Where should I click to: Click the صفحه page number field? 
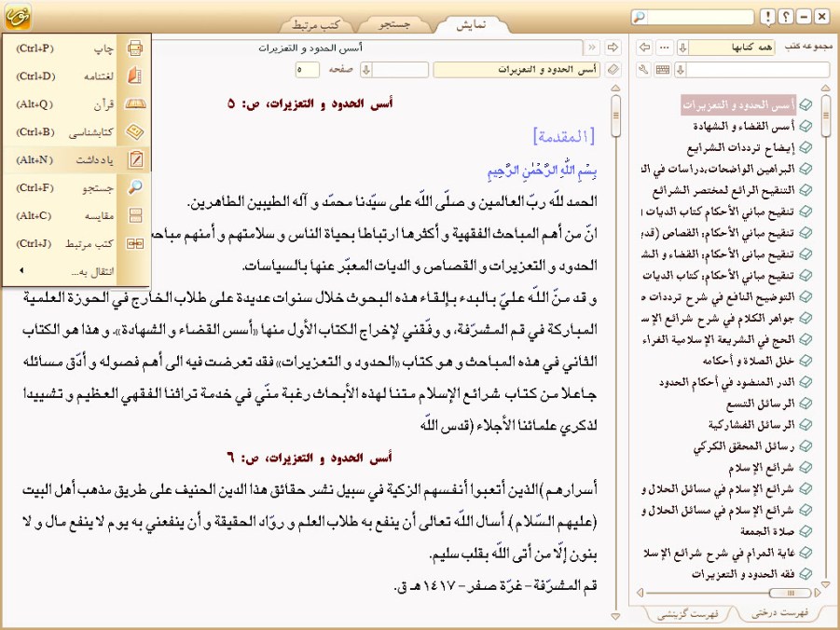tap(308, 70)
